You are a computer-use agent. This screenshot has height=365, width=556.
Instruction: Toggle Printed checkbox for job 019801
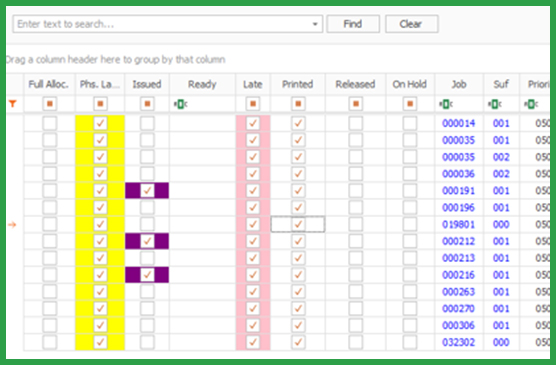(298, 224)
